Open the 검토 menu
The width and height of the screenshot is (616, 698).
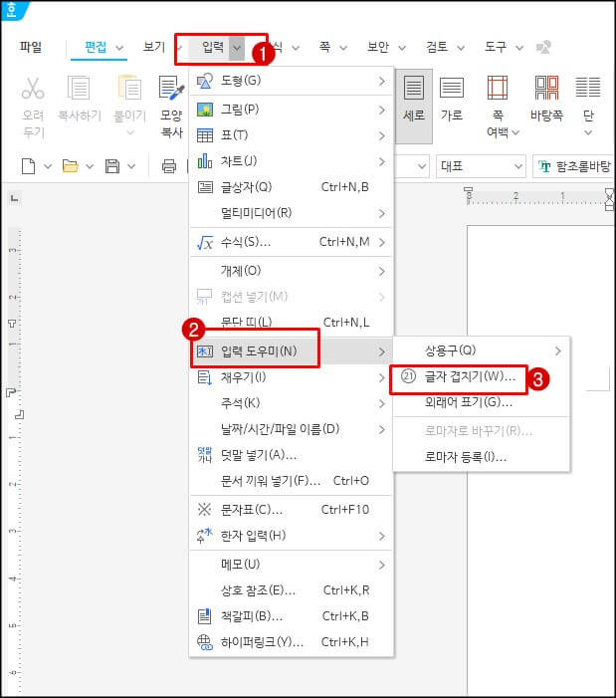[x=437, y=47]
